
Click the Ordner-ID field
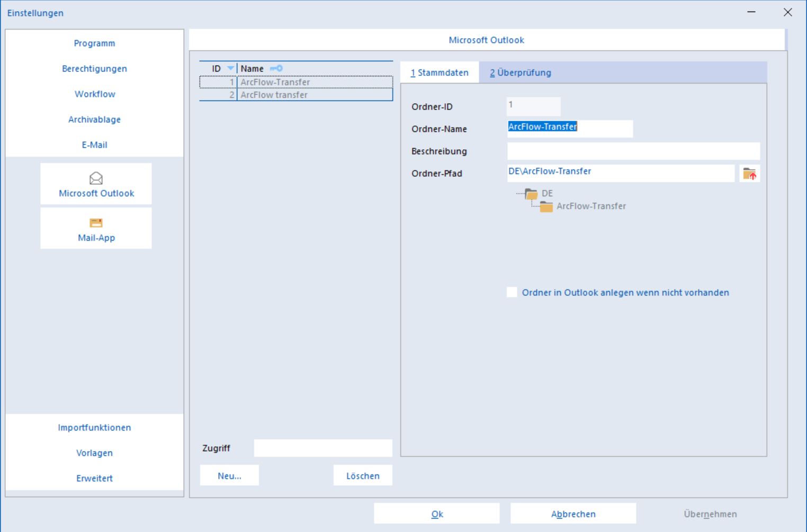pyautogui.click(x=534, y=106)
